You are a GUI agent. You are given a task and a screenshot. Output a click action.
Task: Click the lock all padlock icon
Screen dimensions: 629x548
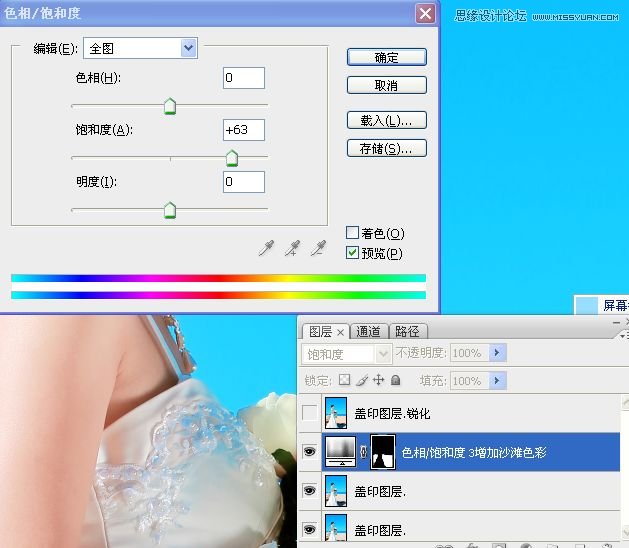pyautogui.click(x=396, y=380)
